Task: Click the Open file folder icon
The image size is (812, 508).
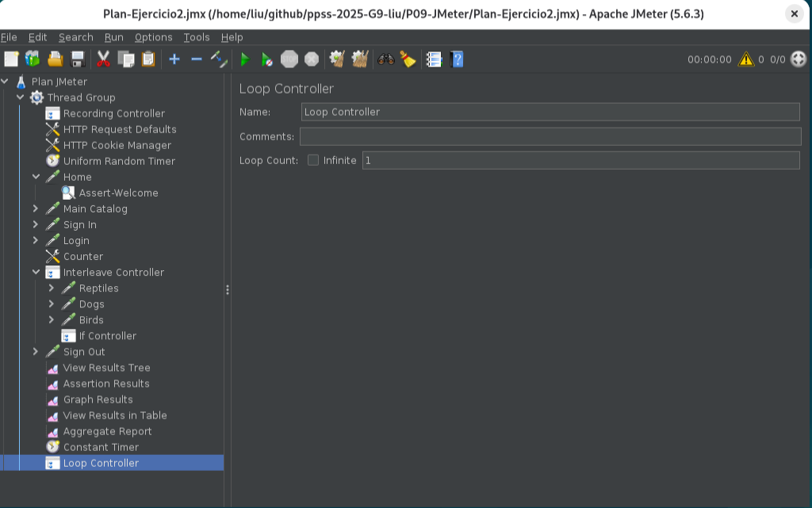Action: point(55,59)
